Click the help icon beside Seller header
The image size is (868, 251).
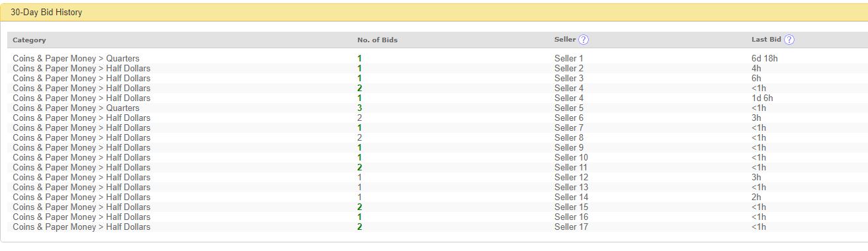pos(584,40)
